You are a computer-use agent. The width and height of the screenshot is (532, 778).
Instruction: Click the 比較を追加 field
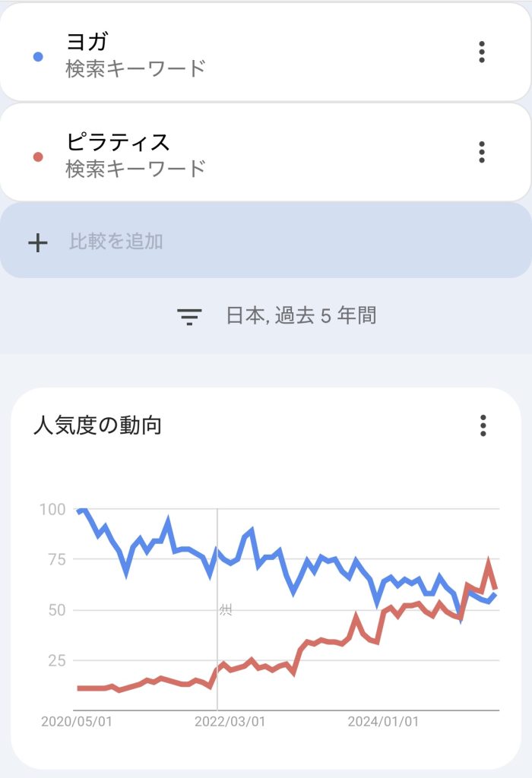pos(265,240)
